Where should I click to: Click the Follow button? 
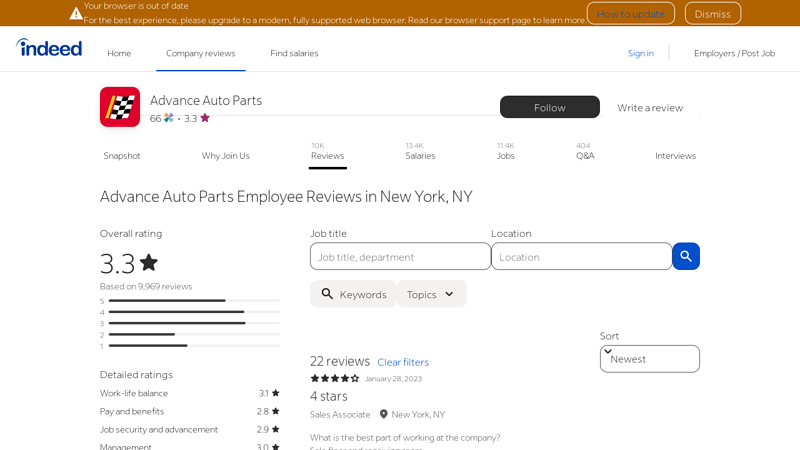pos(549,107)
